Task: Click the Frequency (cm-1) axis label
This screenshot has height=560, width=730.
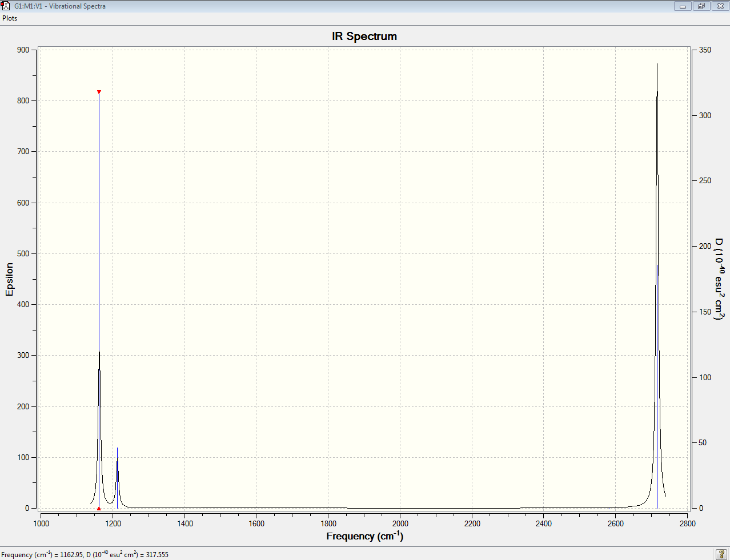Action: [364, 536]
